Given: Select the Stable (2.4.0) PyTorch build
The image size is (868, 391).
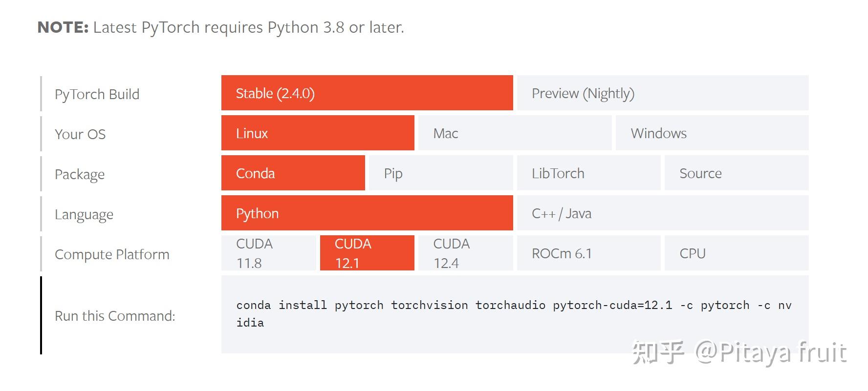Looking at the screenshot, I should (x=367, y=93).
